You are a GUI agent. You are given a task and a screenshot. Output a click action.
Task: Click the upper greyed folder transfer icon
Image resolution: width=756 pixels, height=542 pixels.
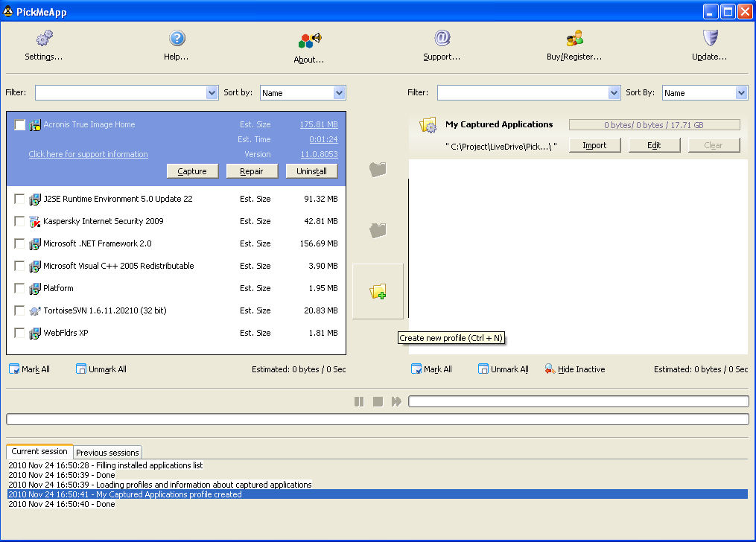pyautogui.click(x=378, y=169)
